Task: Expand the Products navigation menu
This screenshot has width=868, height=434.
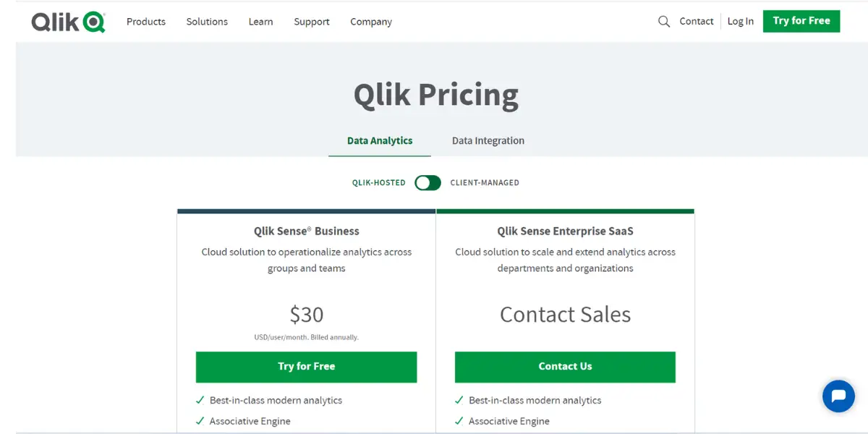Action: [146, 22]
